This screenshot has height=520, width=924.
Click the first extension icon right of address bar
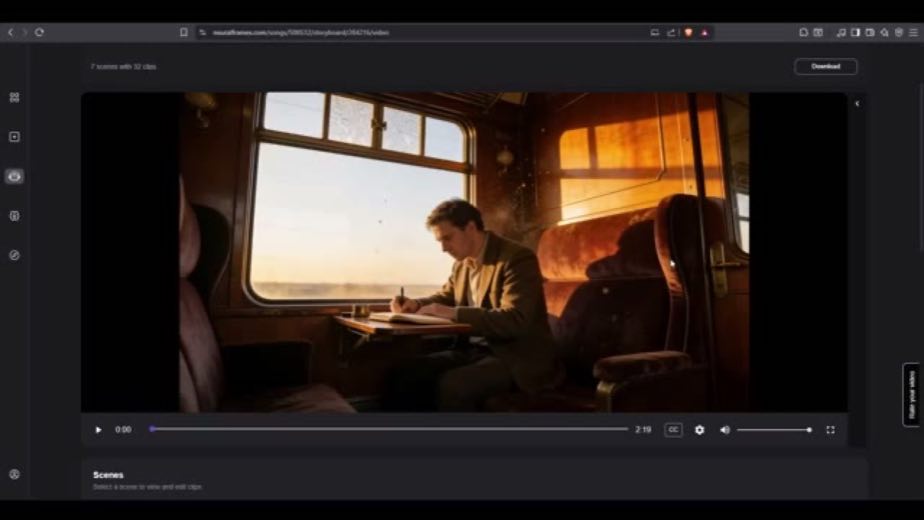tap(803, 32)
